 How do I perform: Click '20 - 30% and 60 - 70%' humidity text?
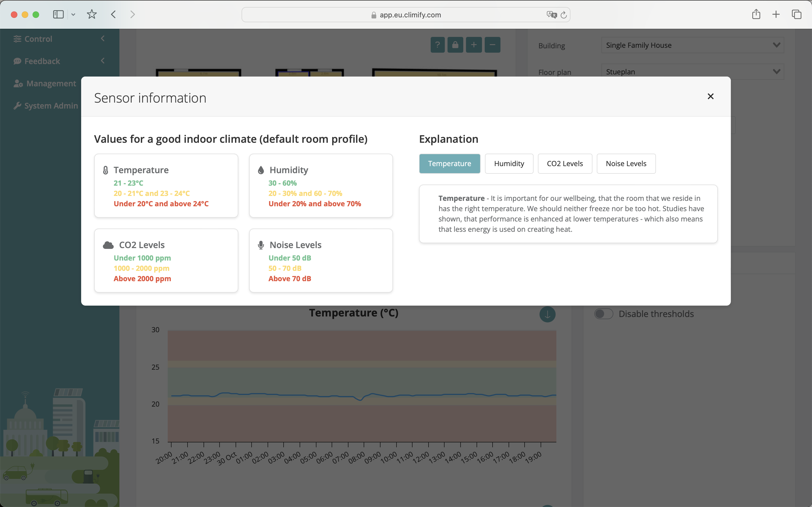(305, 194)
